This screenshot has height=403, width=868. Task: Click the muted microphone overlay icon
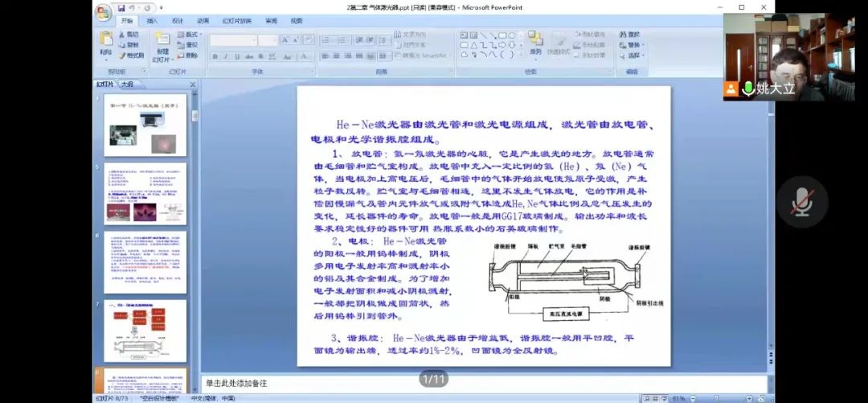tap(801, 200)
